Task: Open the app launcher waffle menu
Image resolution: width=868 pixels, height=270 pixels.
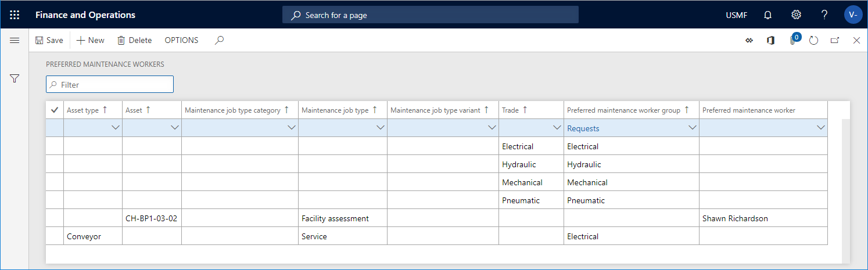Action: (x=15, y=15)
